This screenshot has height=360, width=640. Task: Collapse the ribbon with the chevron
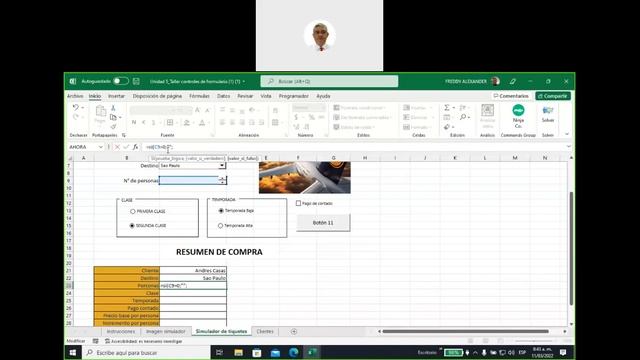pyautogui.click(x=567, y=134)
